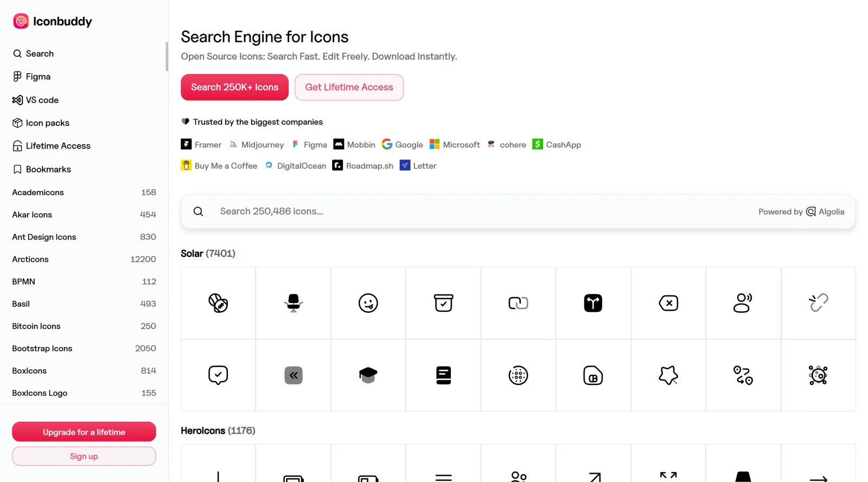Pick the right arrow icon in HeroIcons

(818, 479)
